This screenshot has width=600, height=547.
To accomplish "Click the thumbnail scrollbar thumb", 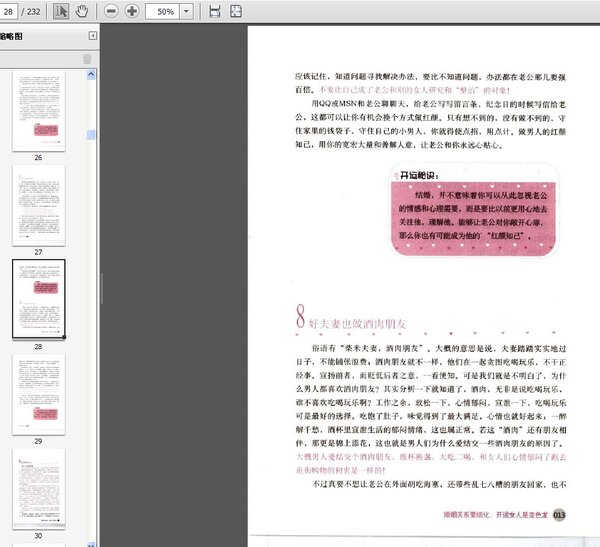I will click(91, 135).
